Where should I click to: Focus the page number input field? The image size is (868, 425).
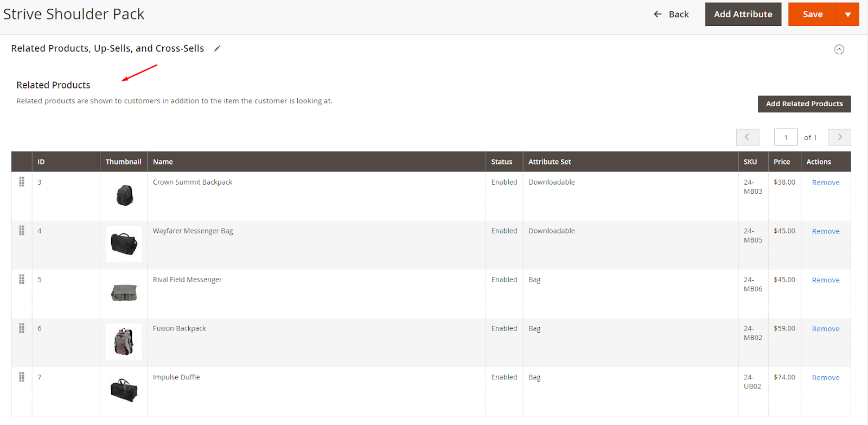point(786,137)
